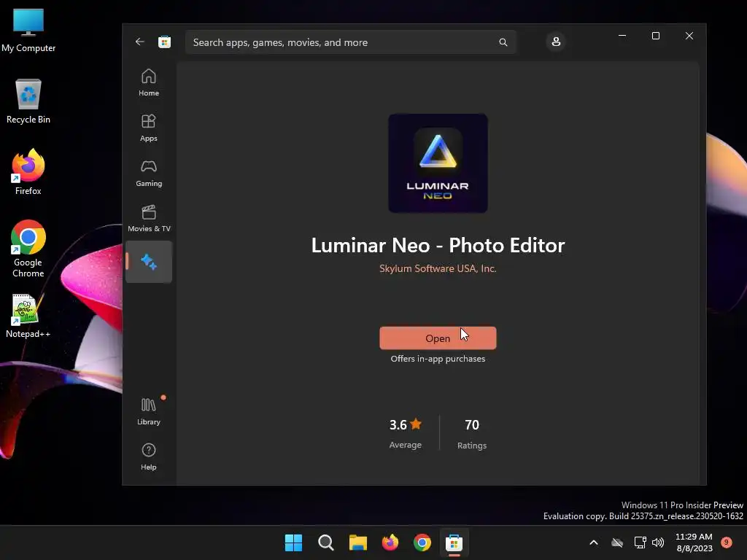Click the network display tray icon
747x560 pixels.
(x=640, y=542)
